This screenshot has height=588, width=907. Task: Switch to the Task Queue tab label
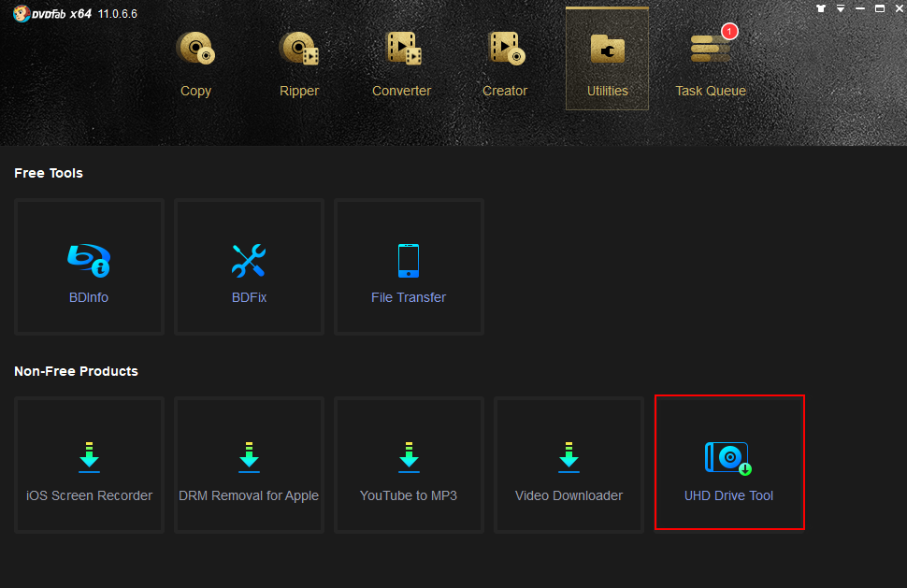(x=711, y=91)
